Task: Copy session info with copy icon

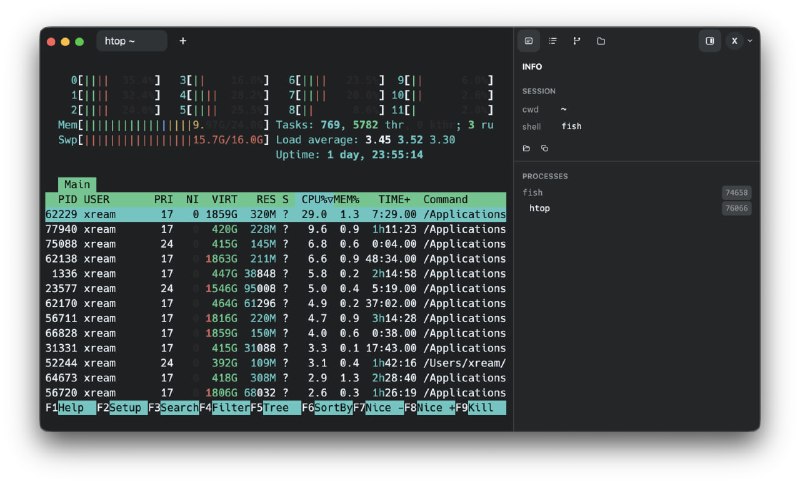Action: pos(544,148)
